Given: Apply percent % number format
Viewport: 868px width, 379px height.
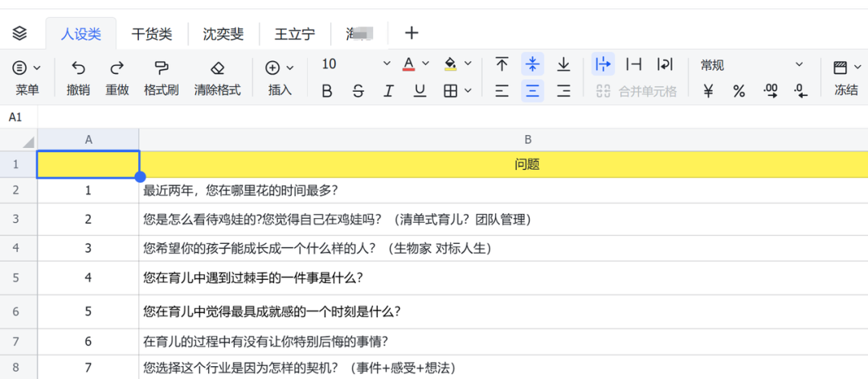Looking at the screenshot, I should tap(739, 91).
